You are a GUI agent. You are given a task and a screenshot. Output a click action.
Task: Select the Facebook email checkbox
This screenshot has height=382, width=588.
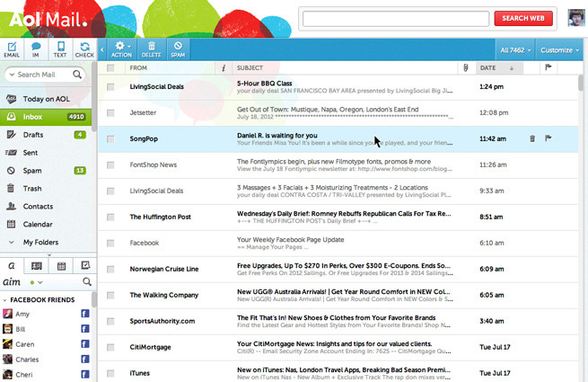pos(110,243)
